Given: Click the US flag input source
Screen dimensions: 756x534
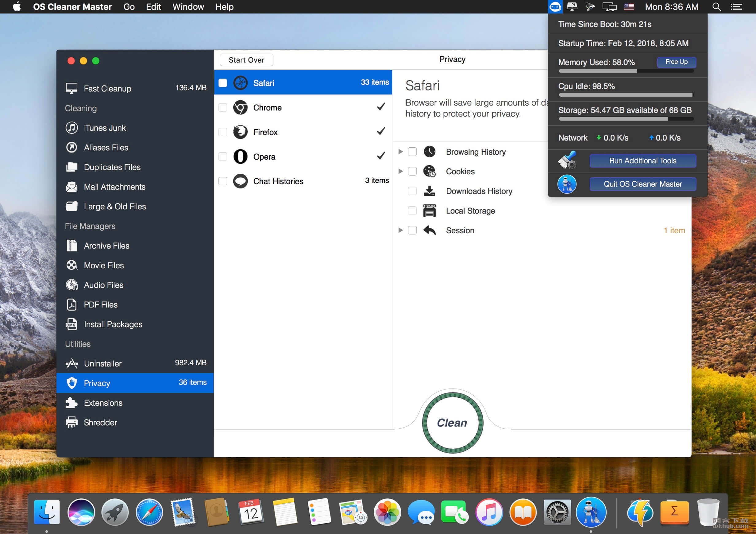Looking at the screenshot, I should pyautogui.click(x=629, y=6).
